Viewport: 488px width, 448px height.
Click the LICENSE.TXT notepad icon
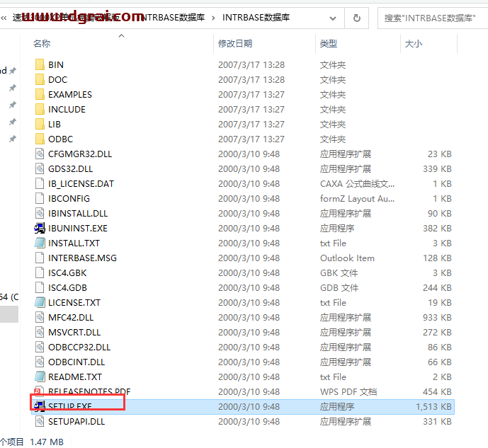[40, 302]
